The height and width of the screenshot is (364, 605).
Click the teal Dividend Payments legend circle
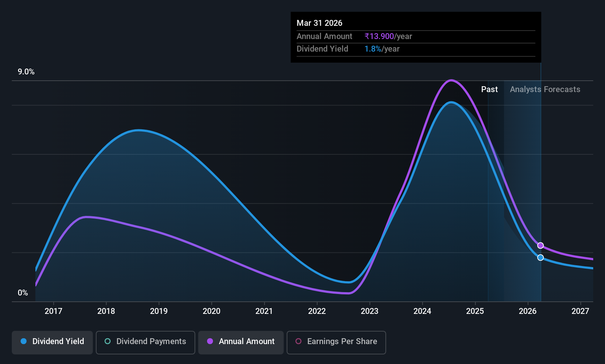pos(108,341)
